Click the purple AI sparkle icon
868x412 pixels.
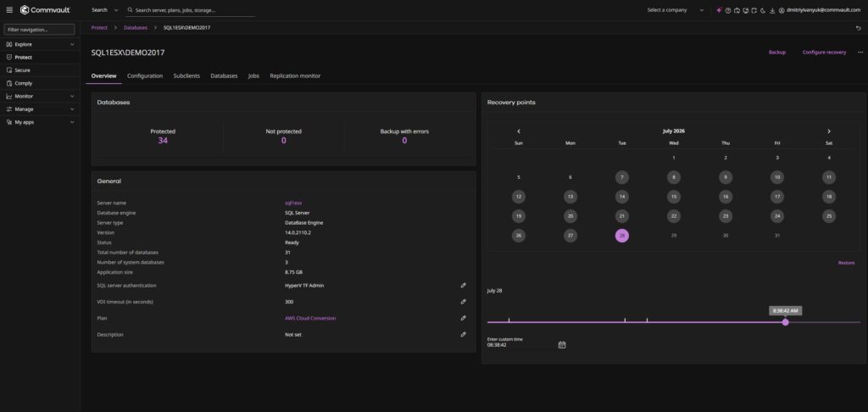pos(719,10)
